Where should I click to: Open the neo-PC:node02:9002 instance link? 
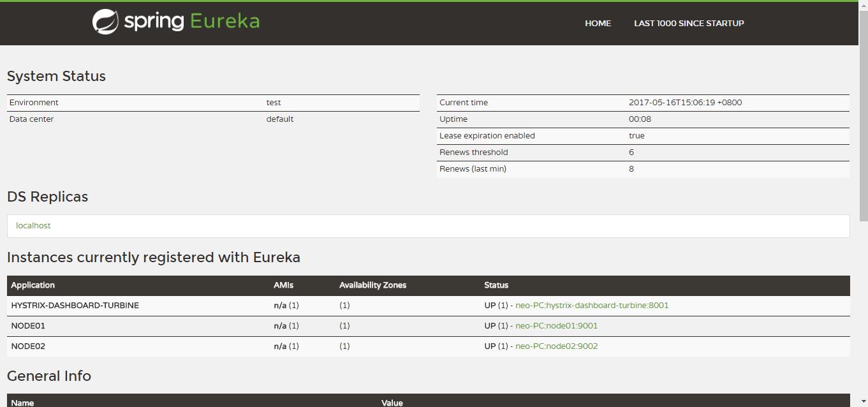(x=556, y=346)
